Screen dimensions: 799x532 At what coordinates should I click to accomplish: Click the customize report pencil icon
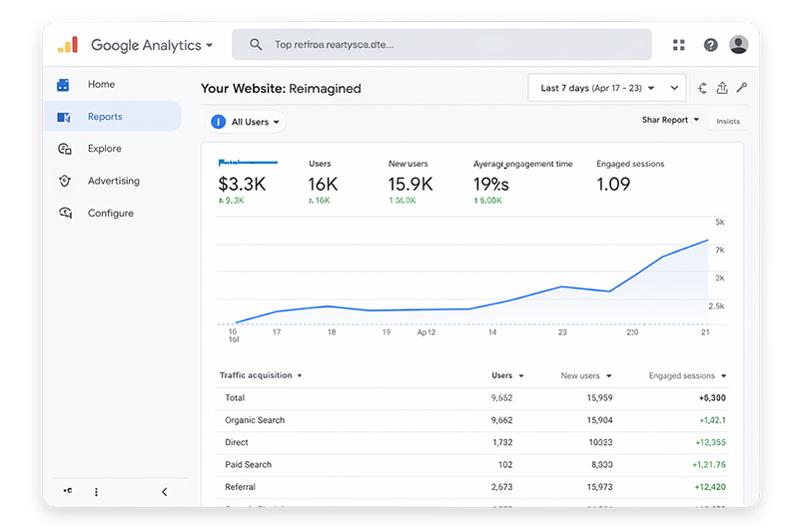741,88
